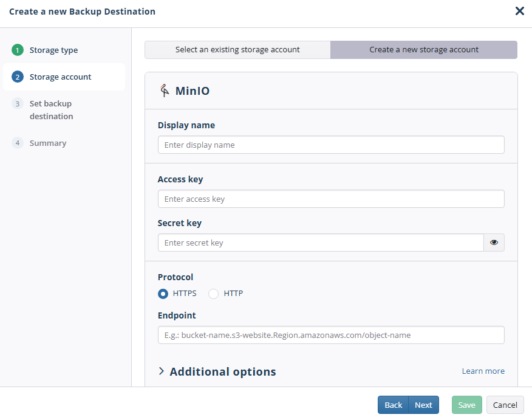Switch to Select an existing storage account tab
This screenshot has height=420, width=532.
click(237, 50)
